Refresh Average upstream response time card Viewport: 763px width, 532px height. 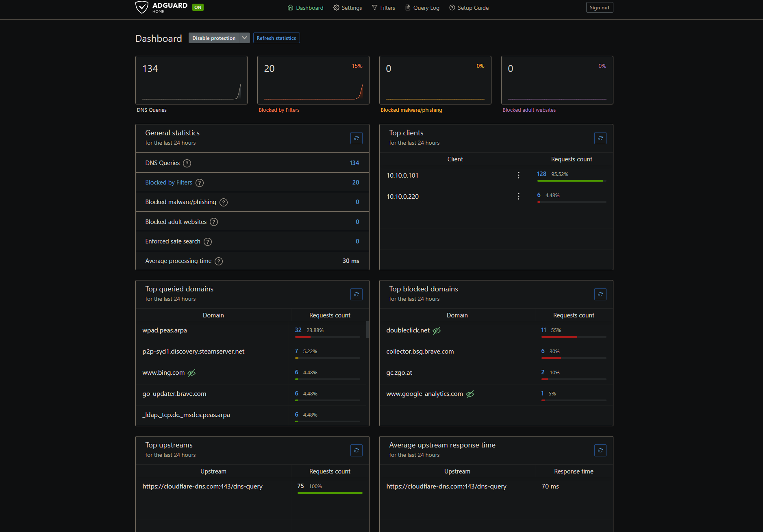[x=600, y=450]
